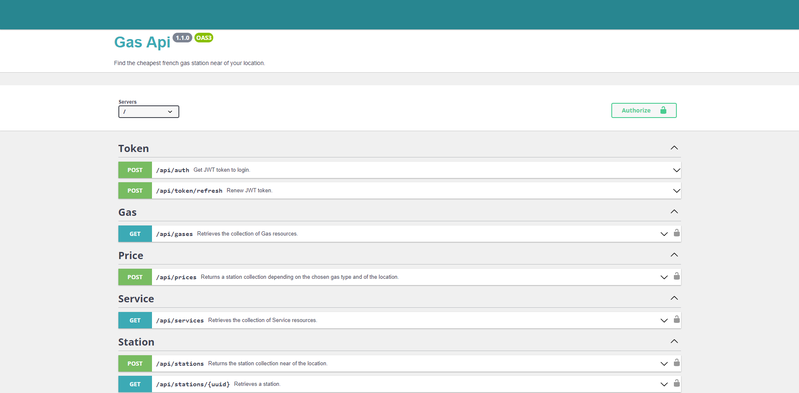Click 'Get JWT token to login.' description
This screenshot has height=393, width=799.
click(x=222, y=170)
